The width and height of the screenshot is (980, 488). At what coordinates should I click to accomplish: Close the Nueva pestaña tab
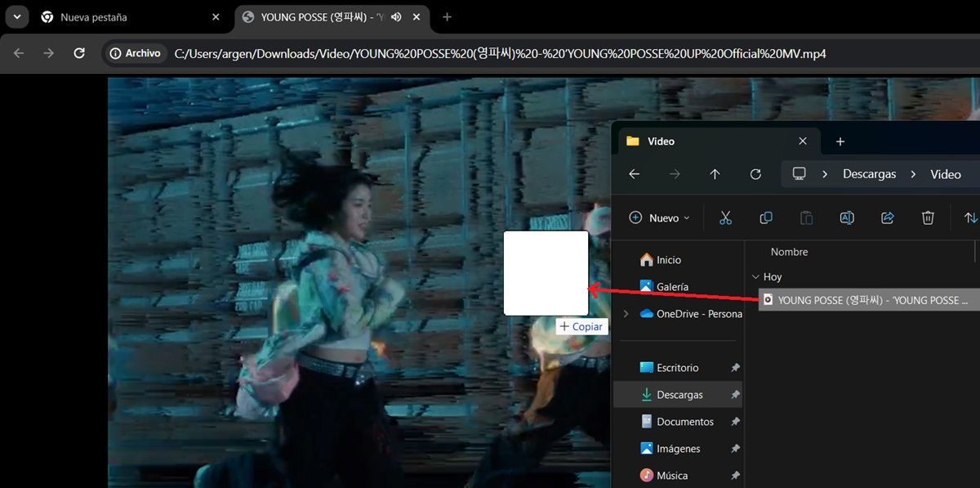point(216,17)
